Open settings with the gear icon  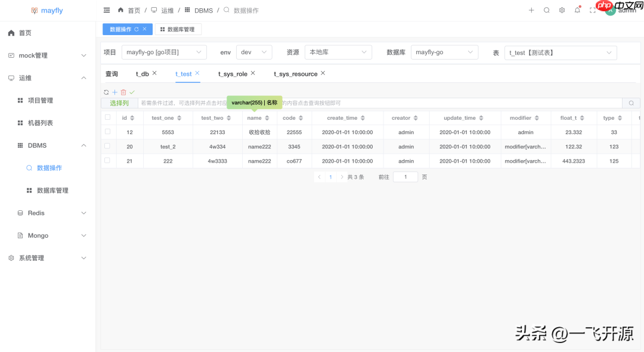pos(561,10)
